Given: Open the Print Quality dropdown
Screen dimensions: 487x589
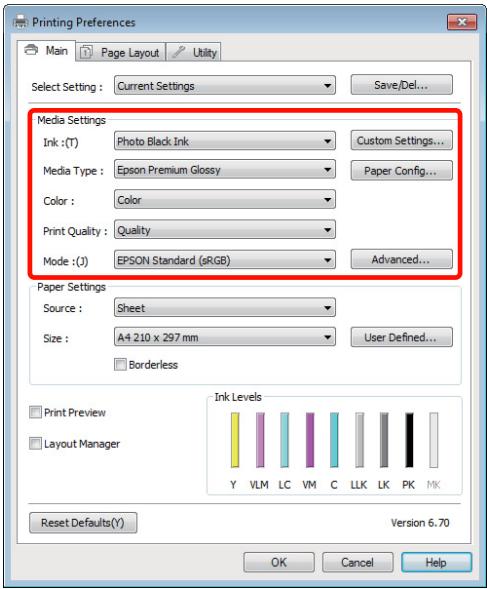Looking at the screenshot, I should [225, 230].
